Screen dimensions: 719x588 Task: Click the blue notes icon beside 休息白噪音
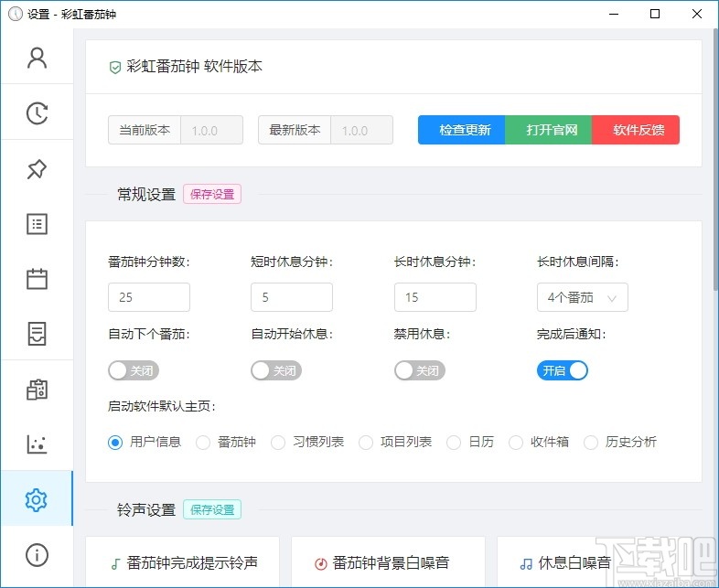pos(526,563)
